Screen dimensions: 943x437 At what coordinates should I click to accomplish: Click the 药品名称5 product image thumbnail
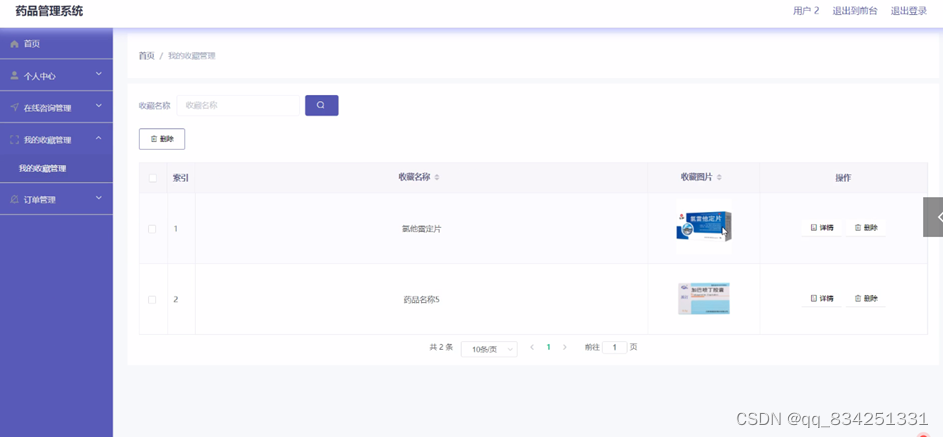coord(704,299)
